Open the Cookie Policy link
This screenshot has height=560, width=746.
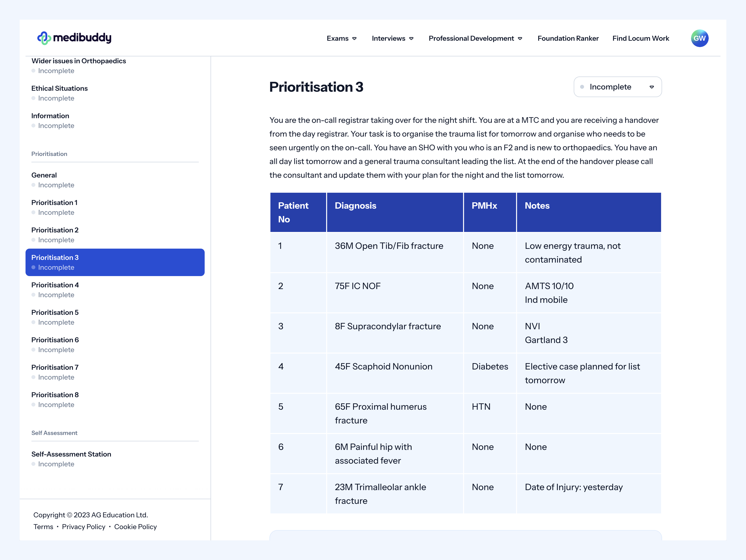(x=135, y=527)
